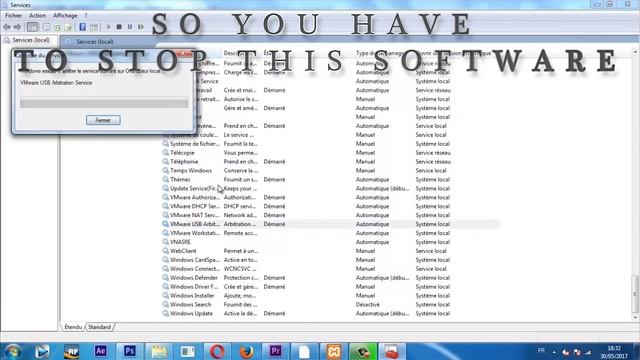Open the ? help menu
640x360 pixels.
86,16
